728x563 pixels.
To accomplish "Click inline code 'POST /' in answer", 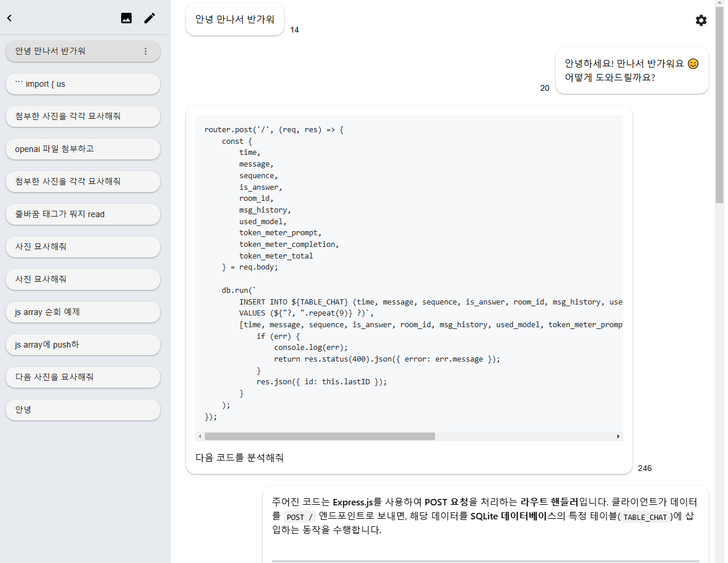I will (299, 517).
